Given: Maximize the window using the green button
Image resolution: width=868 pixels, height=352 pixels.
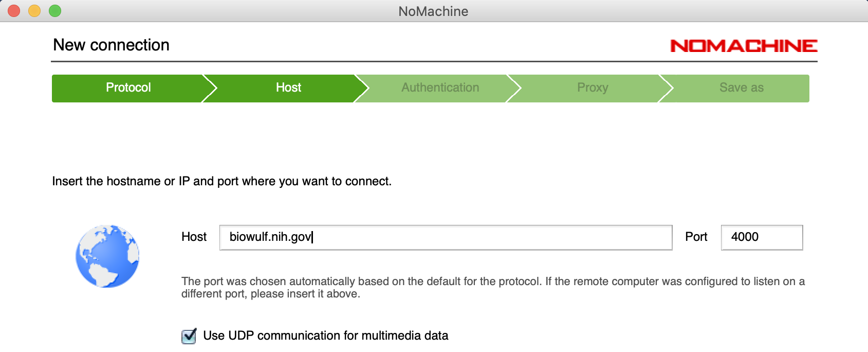Looking at the screenshot, I should [55, 11].
